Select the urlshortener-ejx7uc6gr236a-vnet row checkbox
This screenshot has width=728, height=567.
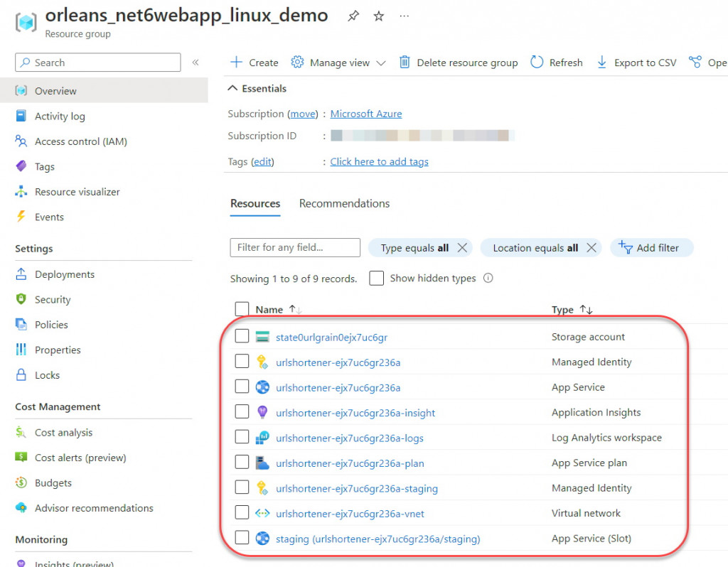[x=242, y=512]
